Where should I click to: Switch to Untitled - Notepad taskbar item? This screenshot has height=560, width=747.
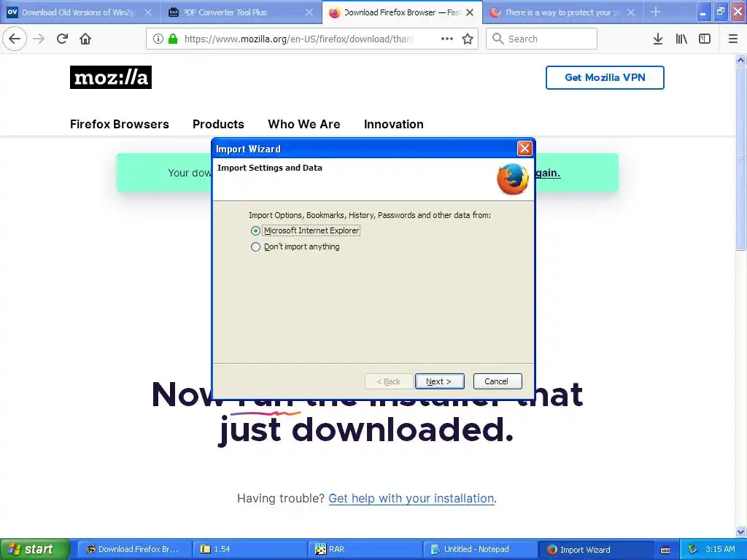(x=480, y=550)
